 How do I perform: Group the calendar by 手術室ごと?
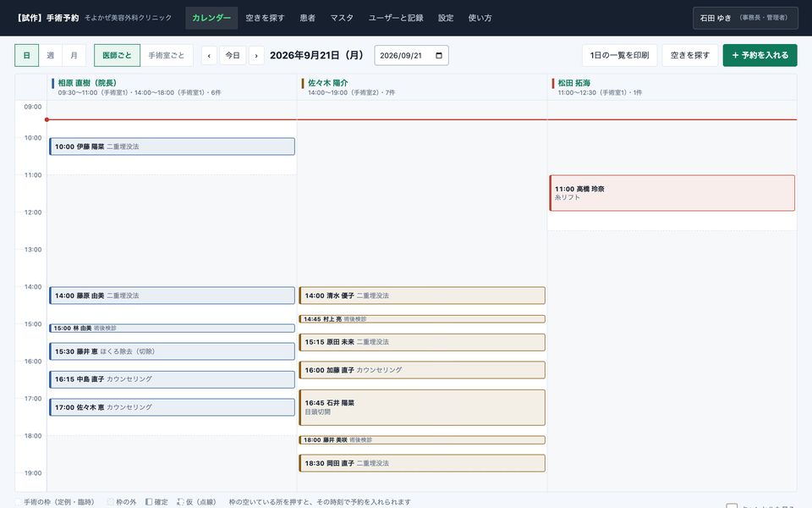[x=167, y=56]
